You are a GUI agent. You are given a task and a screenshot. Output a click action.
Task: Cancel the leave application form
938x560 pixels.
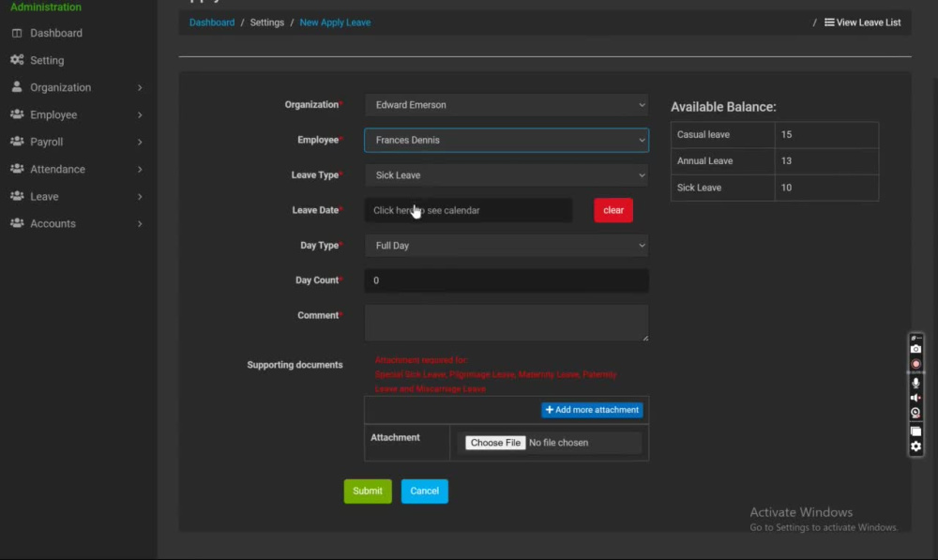(424, 492)
